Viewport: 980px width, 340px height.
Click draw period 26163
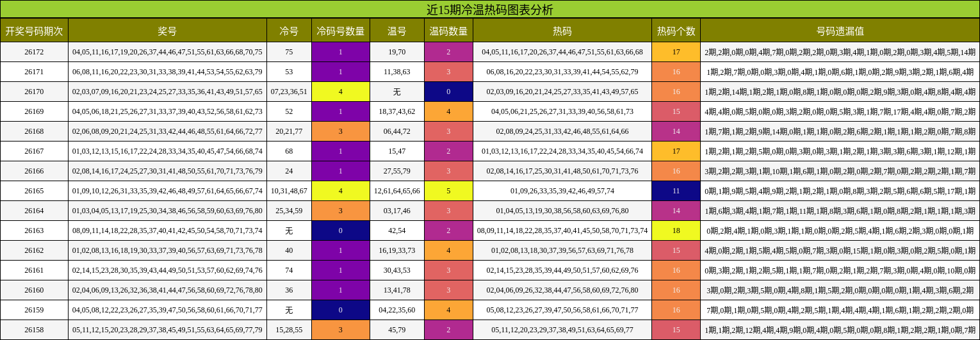[x=34, y=231]
